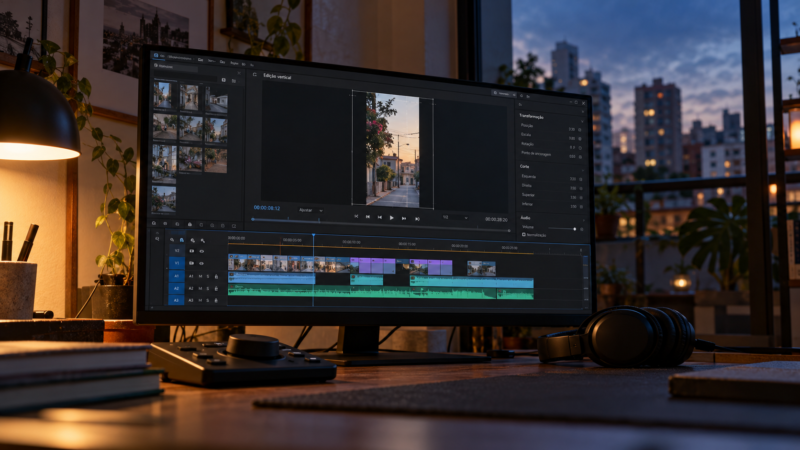Click the timeline playhead marker

pyautogui.click(x=313, y=235)
